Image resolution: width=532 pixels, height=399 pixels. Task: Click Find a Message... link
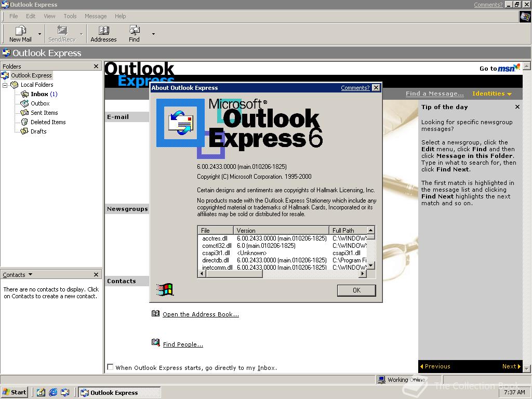(435, 94)
